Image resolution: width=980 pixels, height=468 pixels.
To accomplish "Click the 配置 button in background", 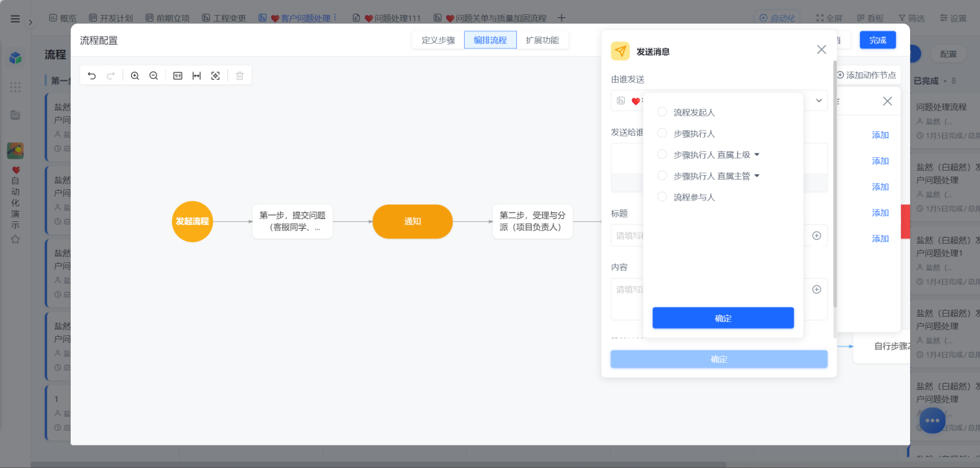I will point(948,54).
